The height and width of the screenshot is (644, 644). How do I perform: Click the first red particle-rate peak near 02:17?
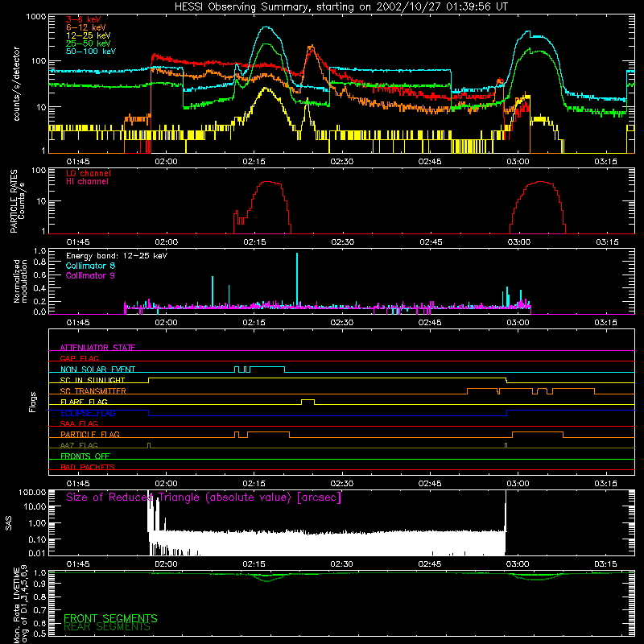269,182
